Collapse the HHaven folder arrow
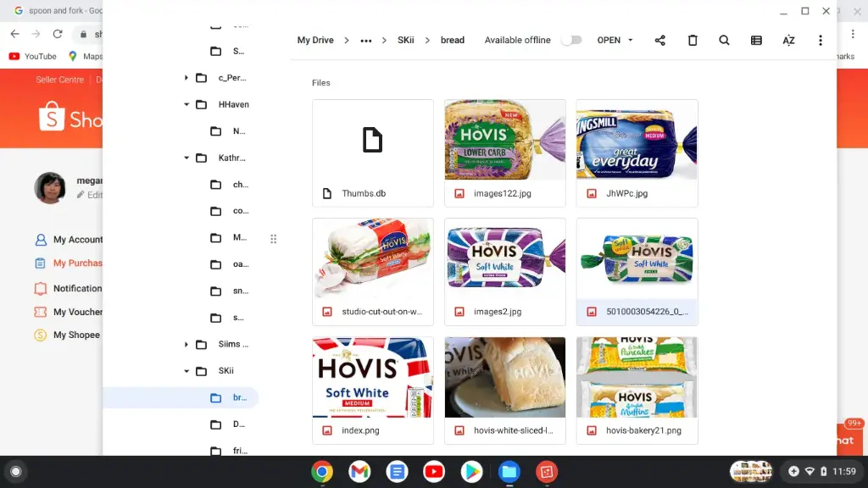 pos(186,104)
